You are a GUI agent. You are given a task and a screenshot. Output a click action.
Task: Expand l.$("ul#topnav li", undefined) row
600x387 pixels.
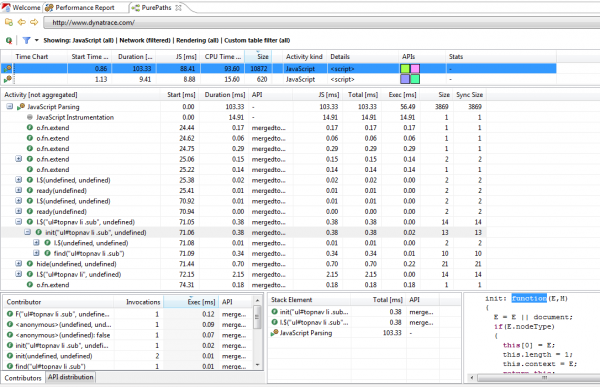coord(18,274)
